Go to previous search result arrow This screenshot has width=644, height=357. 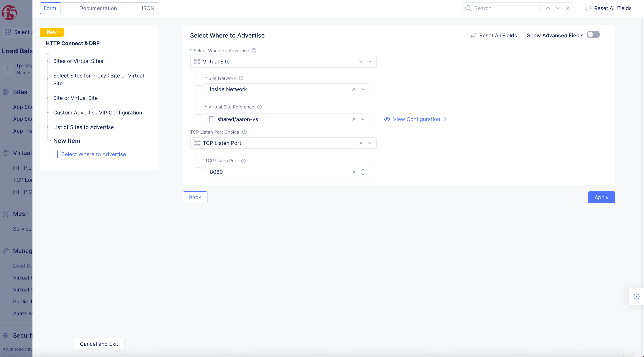548,8
